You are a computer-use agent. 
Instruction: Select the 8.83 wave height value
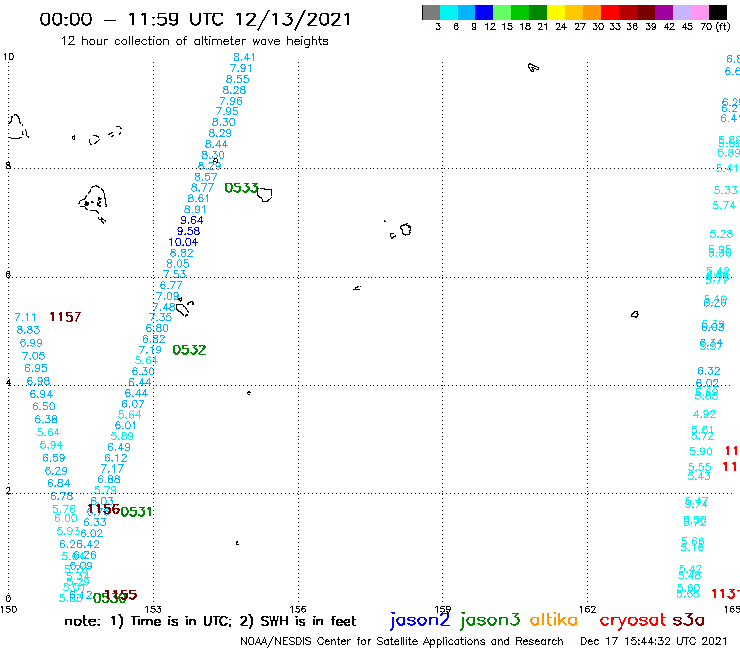[x=28, y=330]
